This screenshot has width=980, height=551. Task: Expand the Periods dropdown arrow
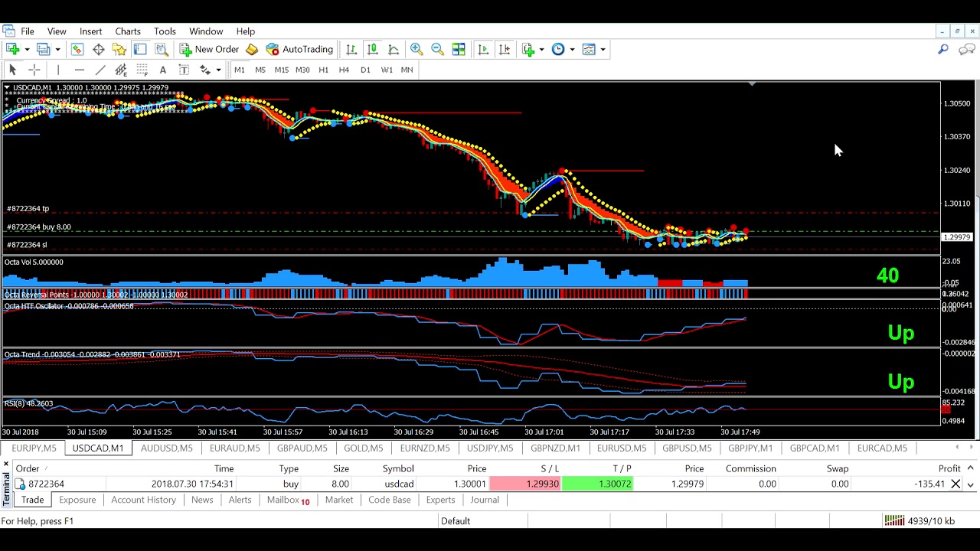point(572,49)
